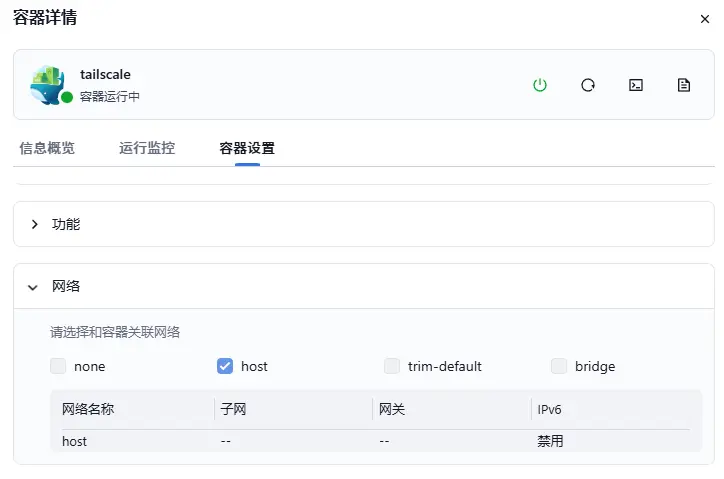
Task: Close the 容器详情 dialog
Action: point(706,18)
